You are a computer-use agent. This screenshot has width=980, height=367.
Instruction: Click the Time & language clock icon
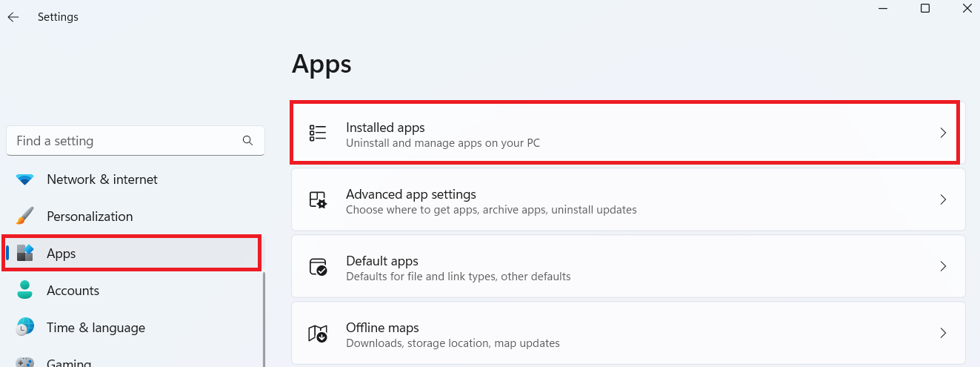(25, 328)
